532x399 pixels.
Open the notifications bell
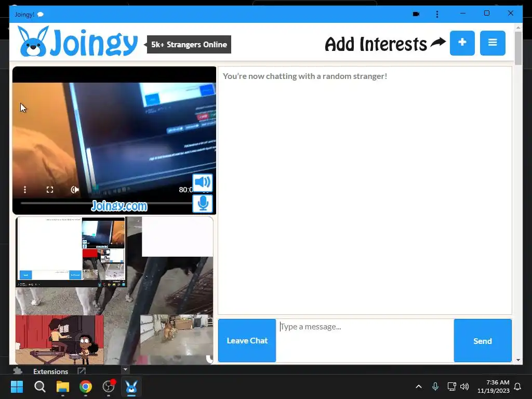(x=517, y=387)
